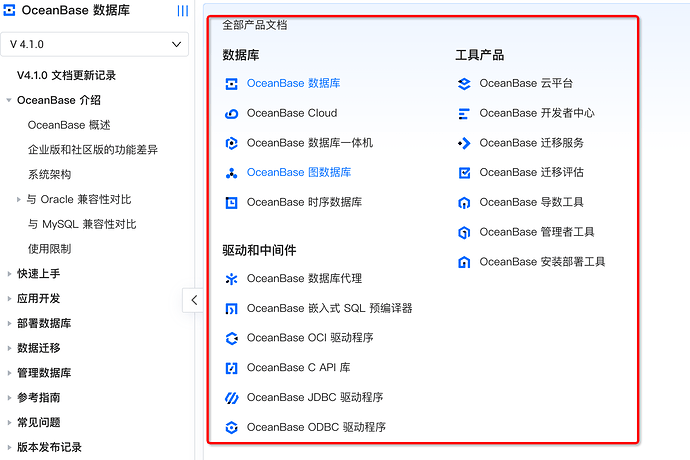The width and height of the screenshot is (690, 460).
Task: Click the OceanBase Cloud icon
Action: click(x=231, y=114)
